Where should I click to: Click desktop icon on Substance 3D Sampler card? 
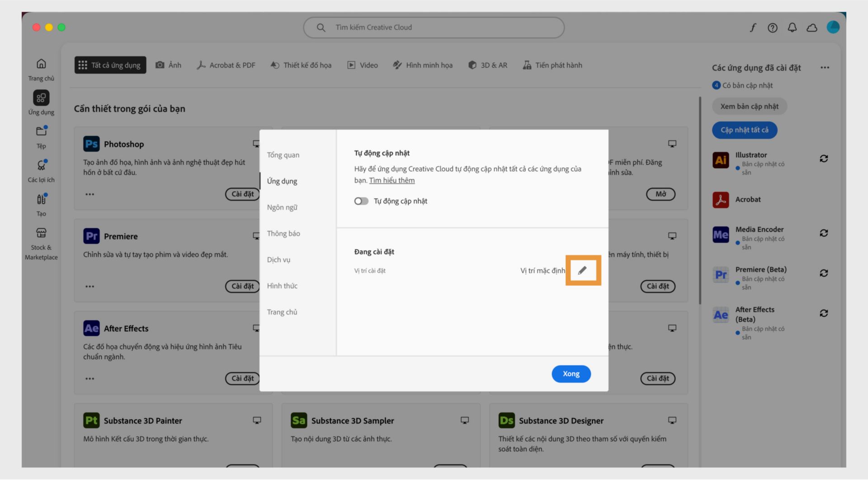(x=464, y=420)
